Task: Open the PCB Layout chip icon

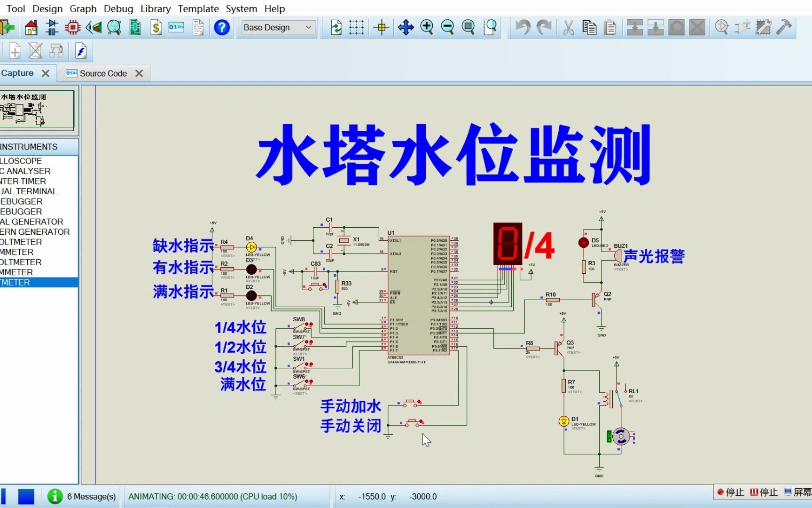Action: click(72, 27)
